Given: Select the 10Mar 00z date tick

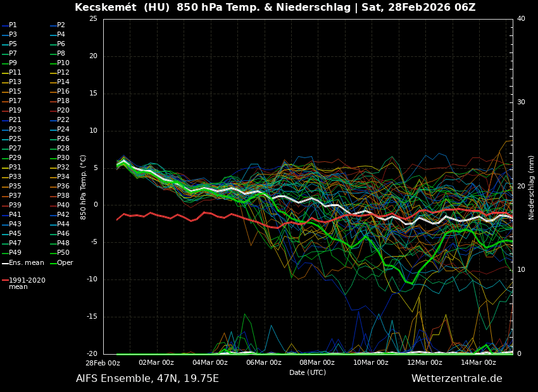Looking at the screenshot, I should [x=371, y=362].
